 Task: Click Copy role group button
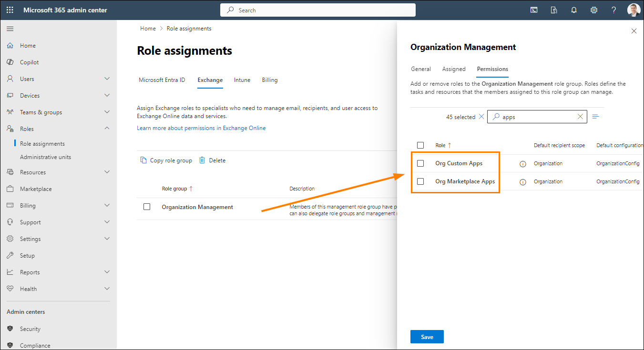[166, 160]
